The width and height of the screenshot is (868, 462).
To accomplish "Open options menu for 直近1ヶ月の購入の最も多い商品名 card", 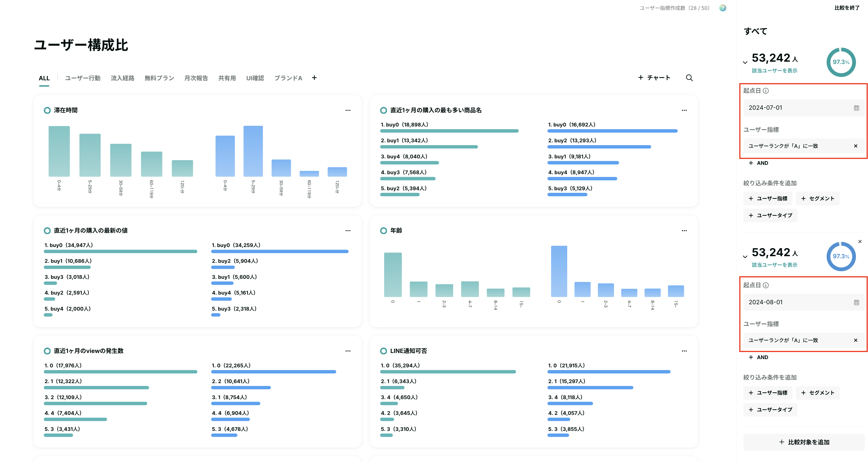I will click(684, 110).
